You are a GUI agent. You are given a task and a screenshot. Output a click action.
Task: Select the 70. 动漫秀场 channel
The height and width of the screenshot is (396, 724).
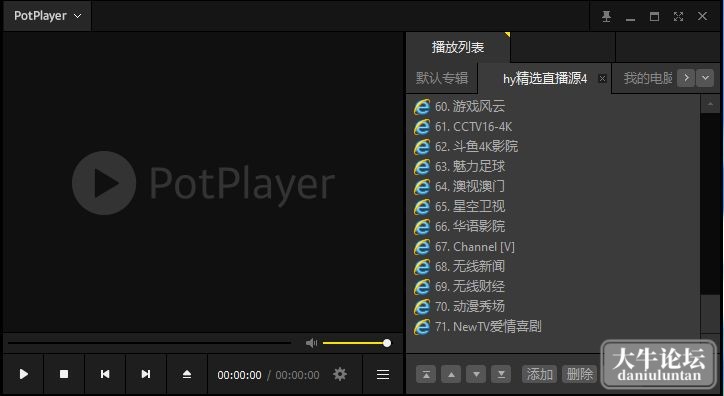(x=470, y=306)
